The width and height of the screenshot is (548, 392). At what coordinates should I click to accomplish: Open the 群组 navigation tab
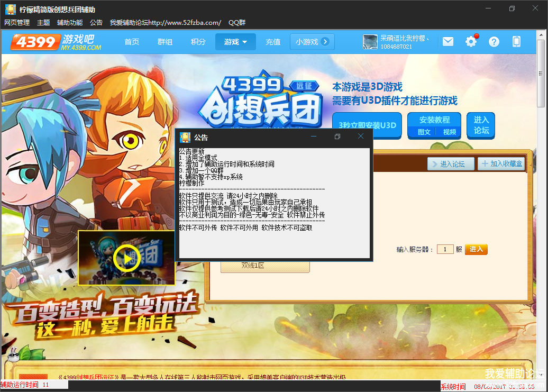click(x=165, y=42)
